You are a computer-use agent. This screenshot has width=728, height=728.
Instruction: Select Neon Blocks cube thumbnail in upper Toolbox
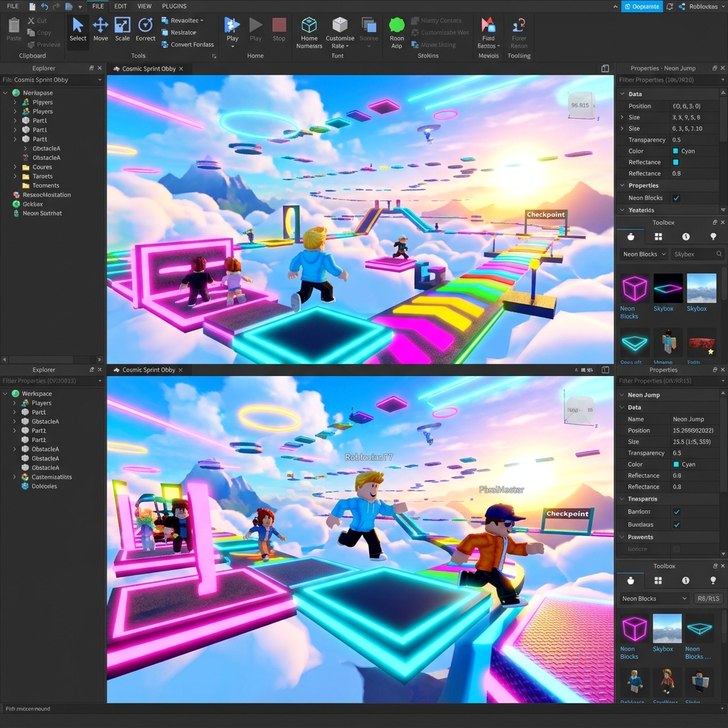click(635, 289)
